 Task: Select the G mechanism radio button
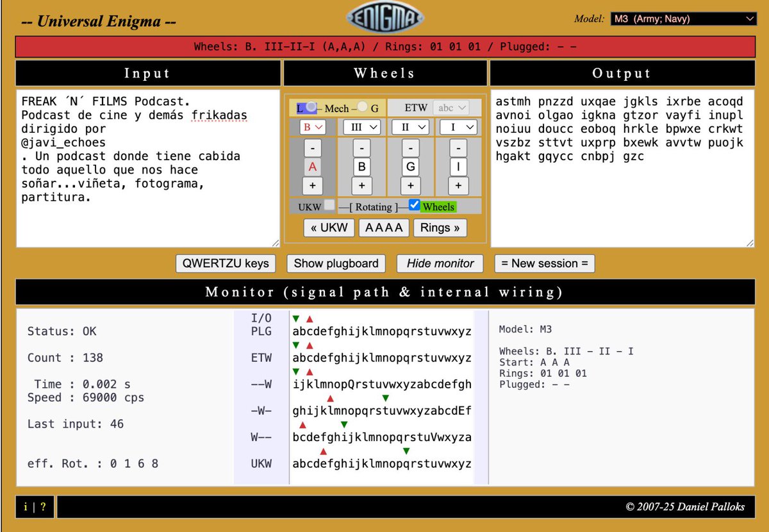click(x=362, y=107)
